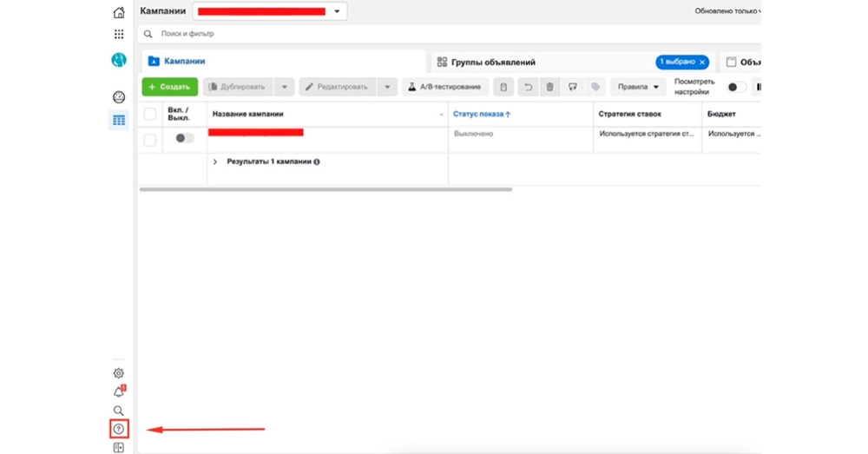
Task: Click the A/B-тестирование button
Action: pos(445,87)
